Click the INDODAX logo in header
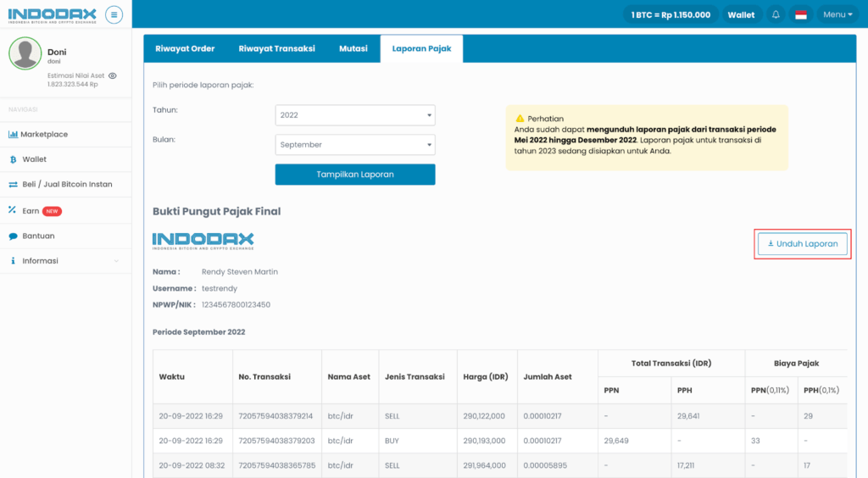 (52, 15)
